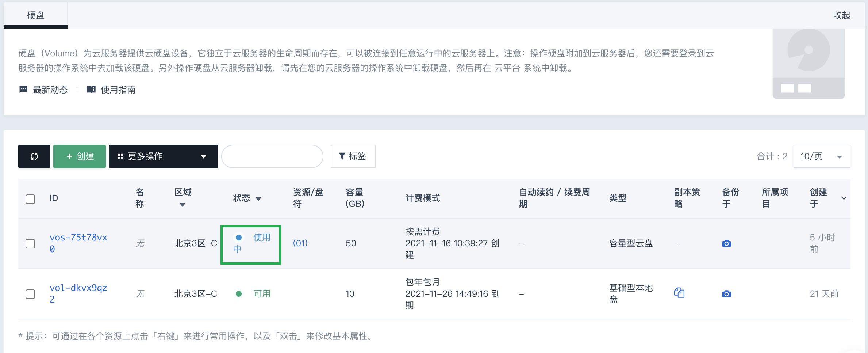Open backup camera icon for vol-dkvx9qz
The width and height of the screenshot is (868, 353).
point(726,294)
